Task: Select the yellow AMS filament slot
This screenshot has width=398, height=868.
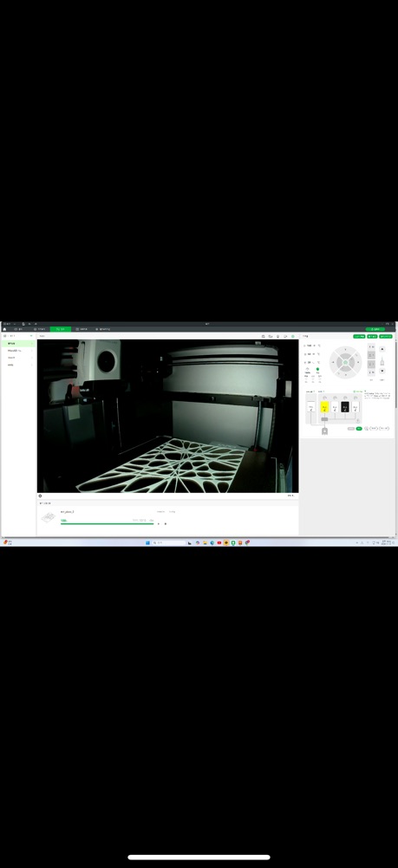Action: [324, 407]
